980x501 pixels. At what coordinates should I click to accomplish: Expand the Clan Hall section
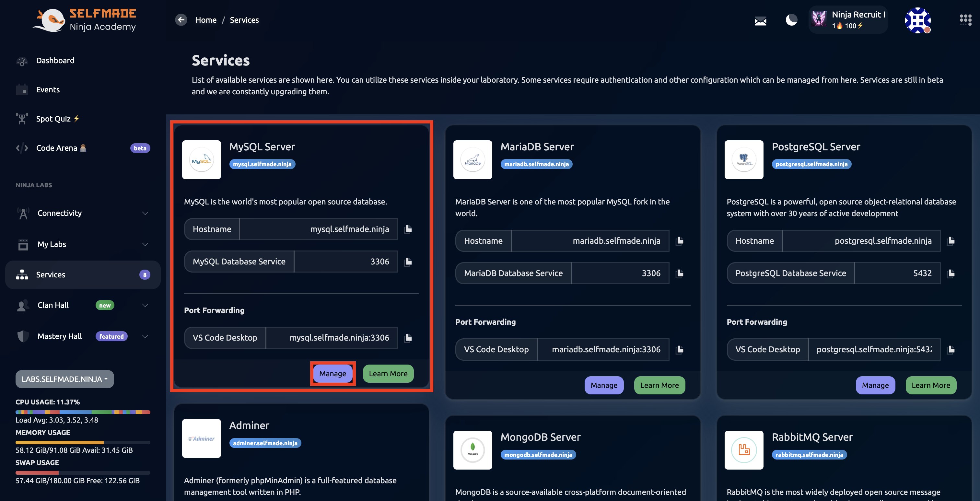83,305
